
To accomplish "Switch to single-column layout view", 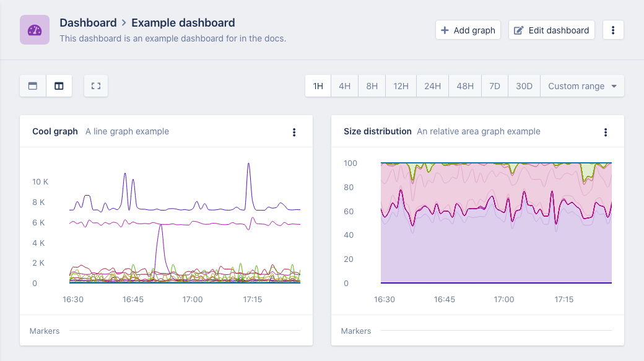I will [x=33, y=86].
